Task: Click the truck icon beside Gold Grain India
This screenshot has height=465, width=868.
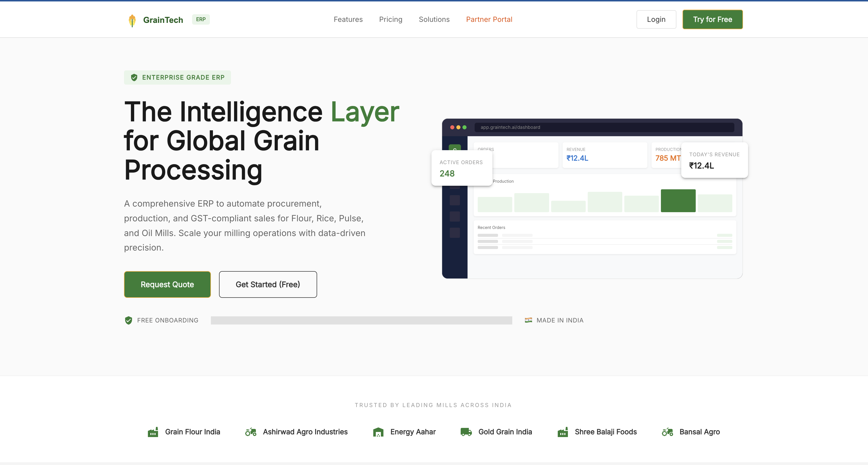Action: (x=466, y=432)
